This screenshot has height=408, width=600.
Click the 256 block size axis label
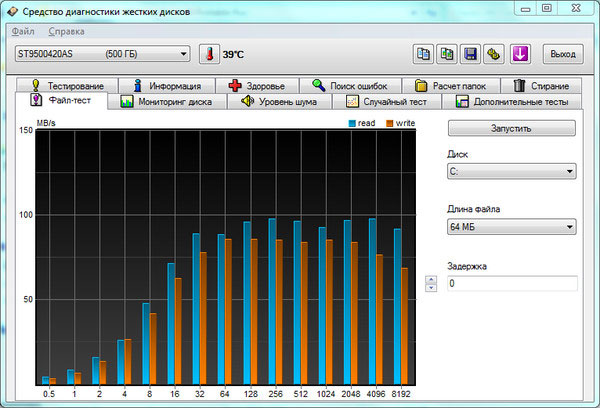[276, 393]
